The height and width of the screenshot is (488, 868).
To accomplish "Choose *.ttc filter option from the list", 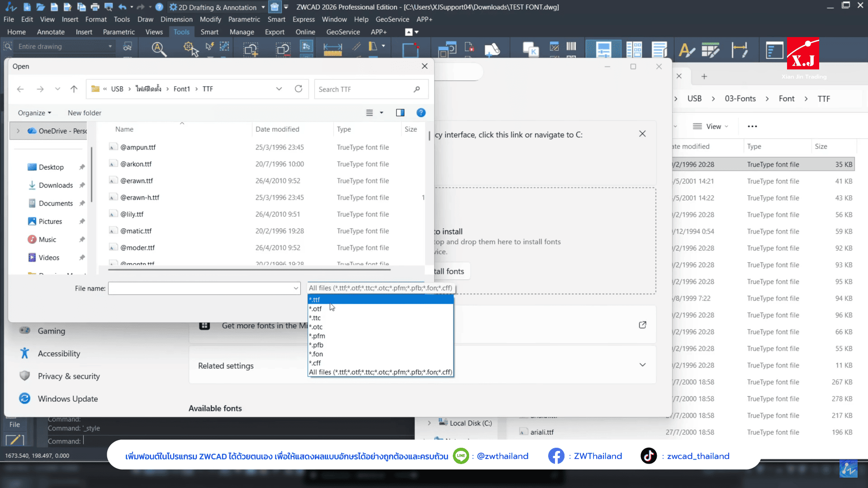I will [x=315, y=318].
